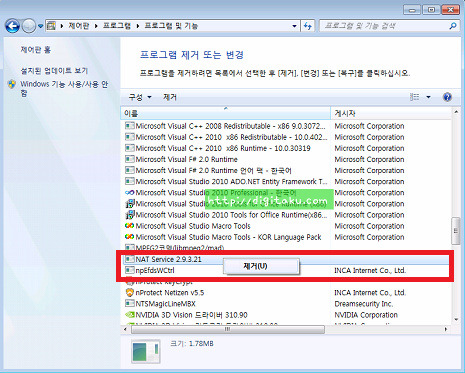
Task: Select Microsoft Visual C++ 2008 Redistributable row
Action: (286, 126)
